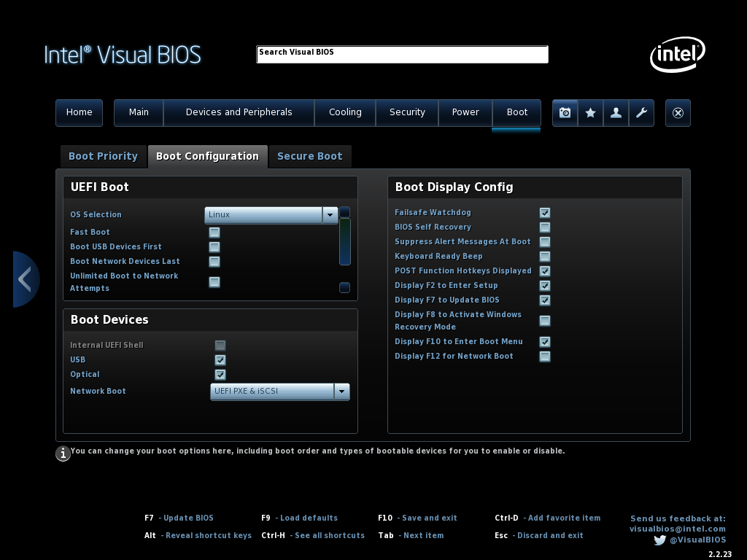Disable the Failsafe Watchdog checkbox
This screenshot has height=560, width=747.
pyautogui.click(x=545, y=213)
